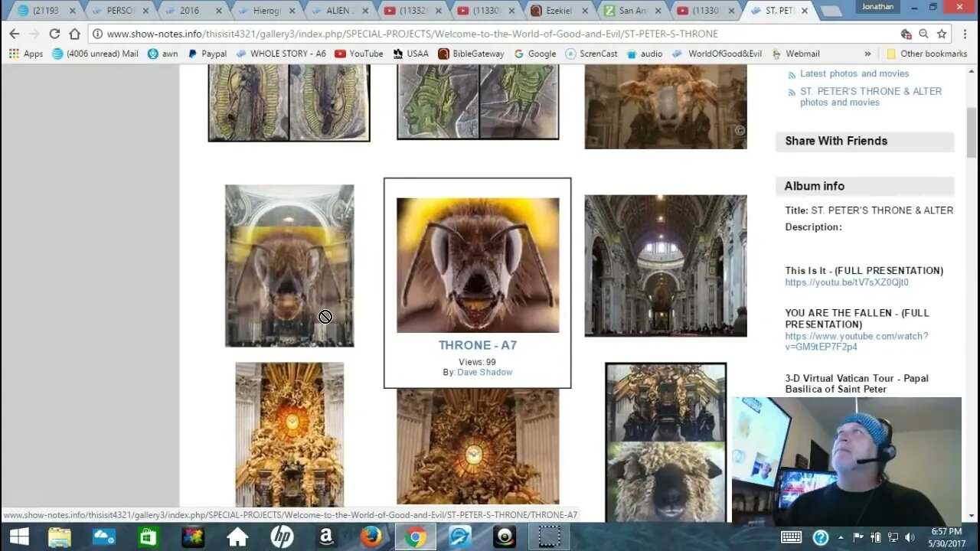Image resolution: width=980 pixels, height=551 pixels.
Task: Open the audio bookmark
Action: [645, 54]
